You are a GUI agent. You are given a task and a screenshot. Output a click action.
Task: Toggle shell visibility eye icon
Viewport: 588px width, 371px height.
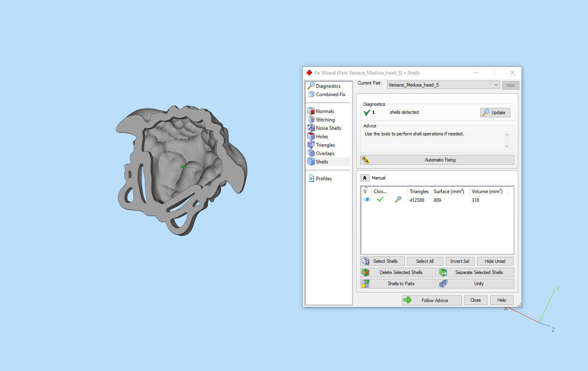[x=367, y=200]
